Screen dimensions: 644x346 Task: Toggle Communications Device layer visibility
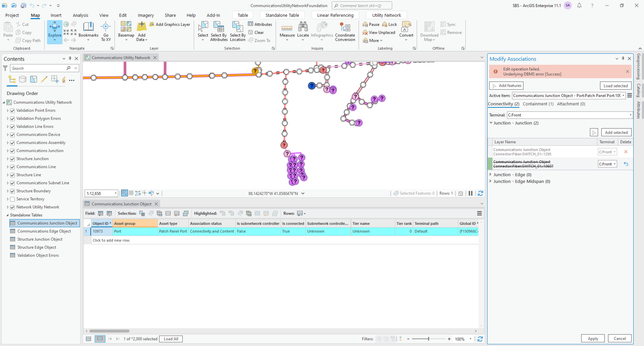pos(12,135)
